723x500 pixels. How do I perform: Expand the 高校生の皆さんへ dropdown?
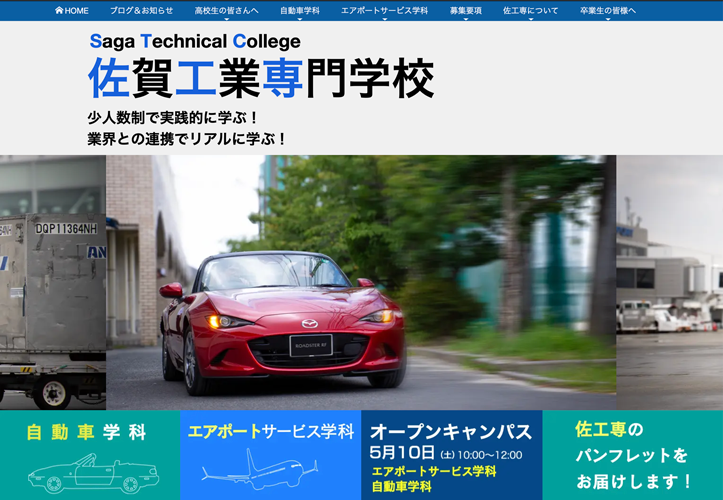pyautogui.click(x=225, y=10)
